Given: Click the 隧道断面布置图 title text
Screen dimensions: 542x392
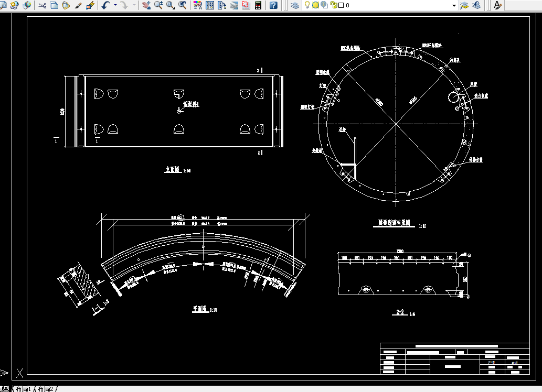Looking at the screenshot, I should [394, 223].
